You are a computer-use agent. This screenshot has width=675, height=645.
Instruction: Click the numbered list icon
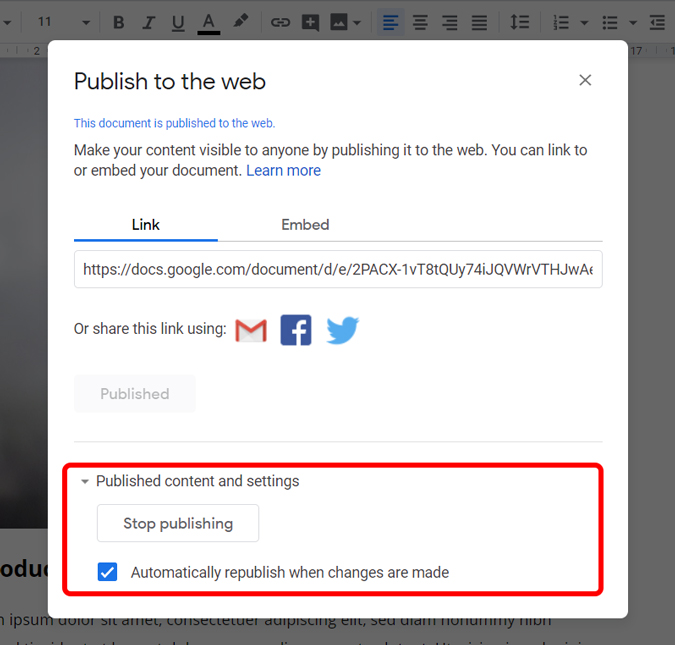(561, 22)
